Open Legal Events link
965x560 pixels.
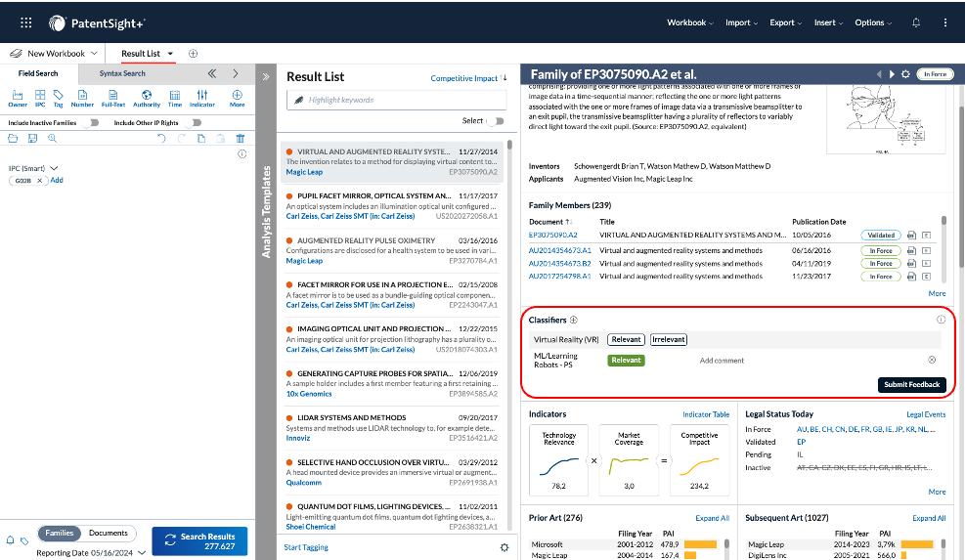click(x=926, y=414)
